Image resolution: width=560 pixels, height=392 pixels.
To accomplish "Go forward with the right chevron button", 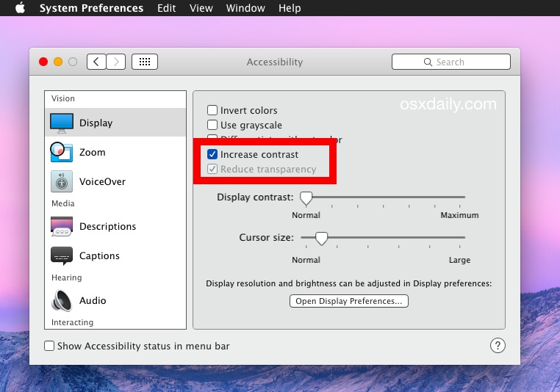I will pos(115,62).
